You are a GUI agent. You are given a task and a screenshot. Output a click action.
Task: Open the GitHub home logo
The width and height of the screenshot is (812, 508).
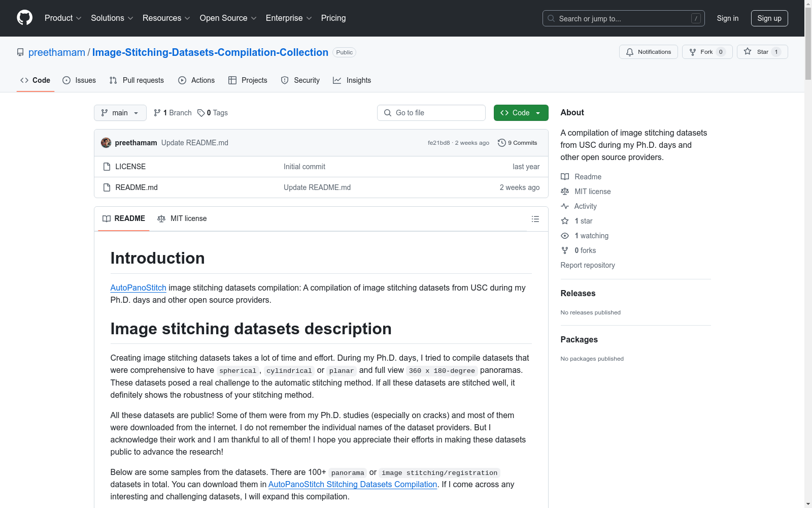tap(24, 18)
